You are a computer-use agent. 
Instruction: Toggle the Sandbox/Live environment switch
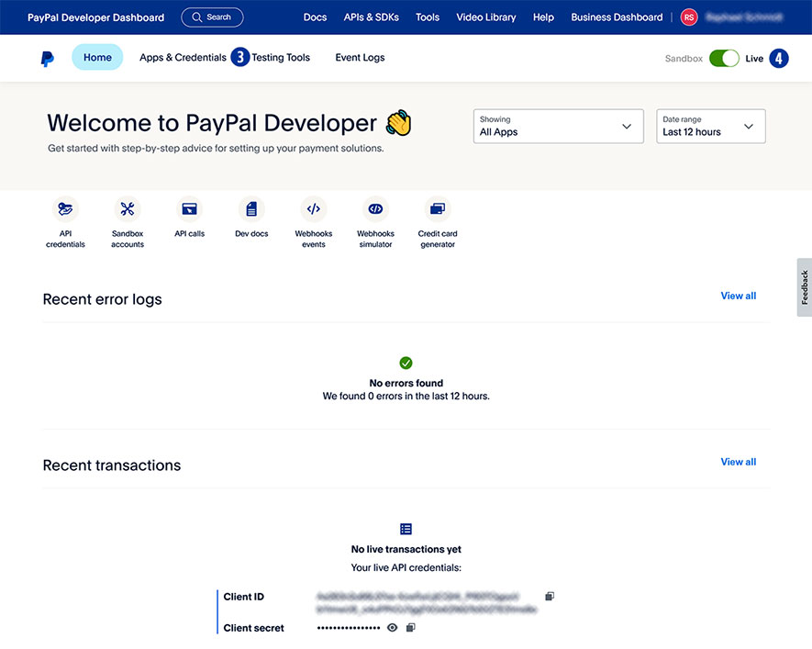pyautogui.click(x=724, y=59)
